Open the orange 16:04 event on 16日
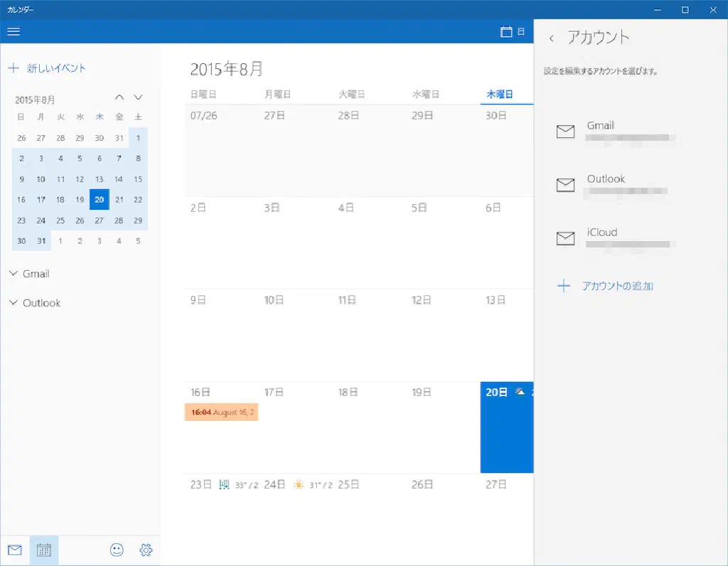Screen dimensions: 728x566 click(x=221, y=412)
